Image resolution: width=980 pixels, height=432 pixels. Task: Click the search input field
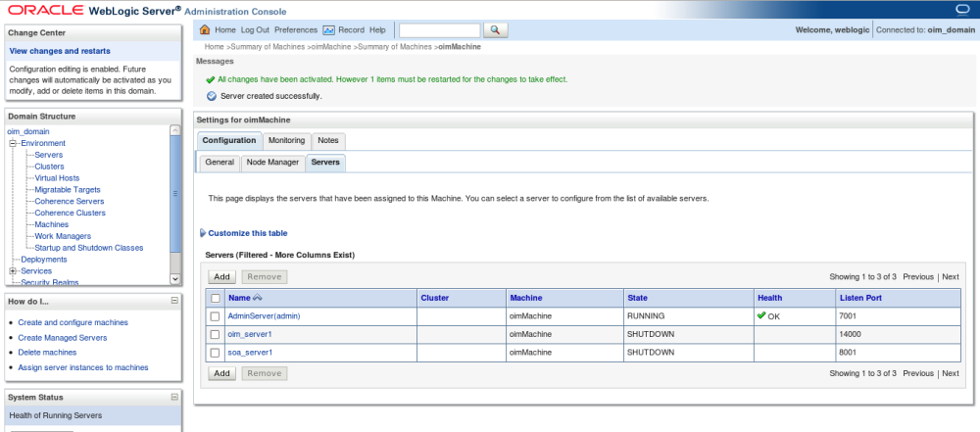[440, 30]
